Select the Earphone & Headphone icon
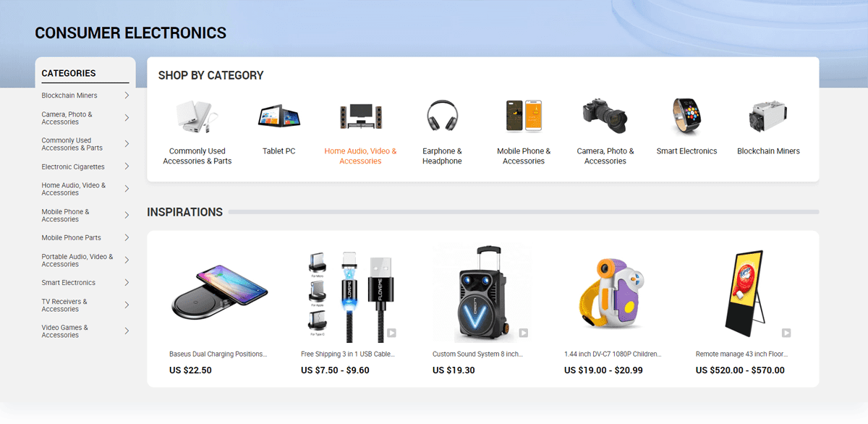The height and width of the screenshot is (424, 868). pyautogui.click(x=442, y=116)
